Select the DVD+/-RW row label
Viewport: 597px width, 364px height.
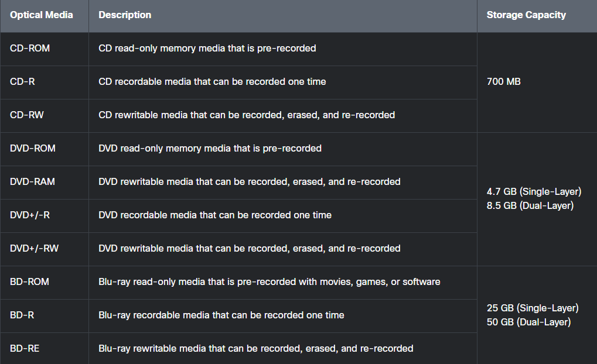coord(34,248)
